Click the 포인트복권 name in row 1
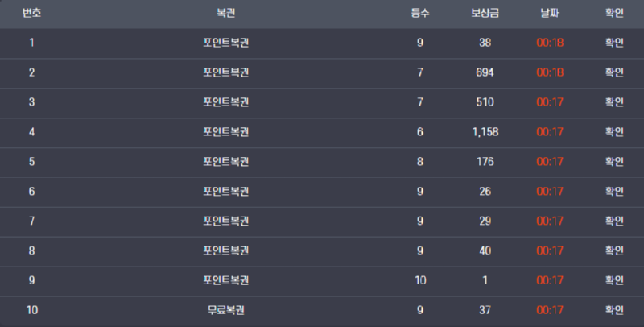 coord(226,43)
